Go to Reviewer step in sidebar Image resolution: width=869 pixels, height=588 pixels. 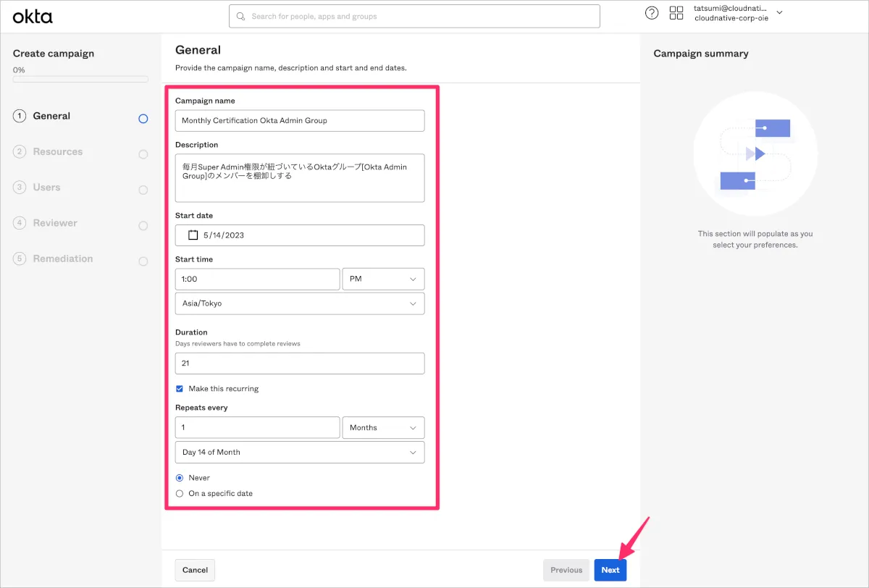[x=55, y=223]
